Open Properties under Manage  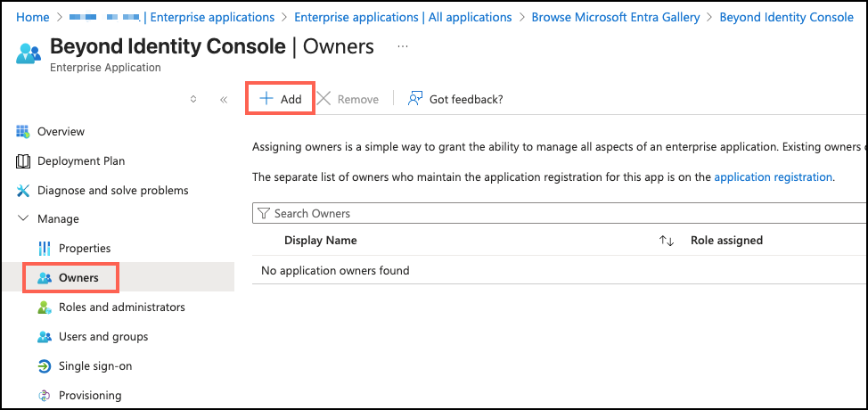[85, 249]
